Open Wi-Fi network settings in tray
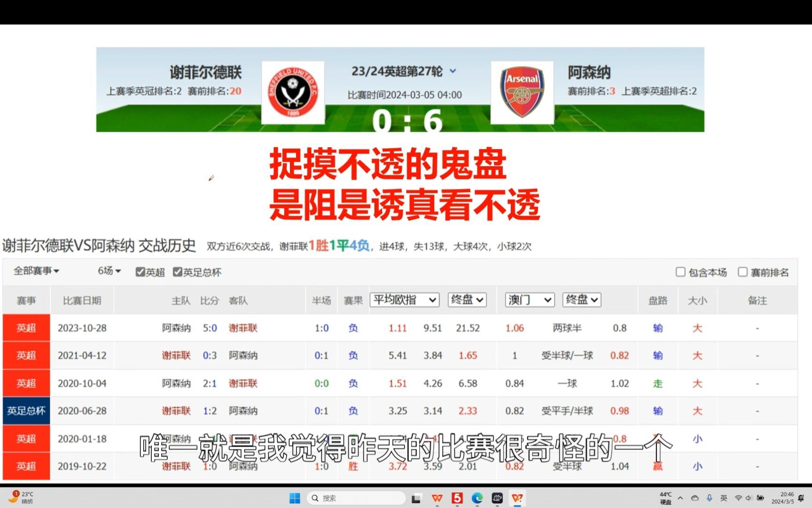The width and height of the screenshot is (812, 508). point(738,498)
